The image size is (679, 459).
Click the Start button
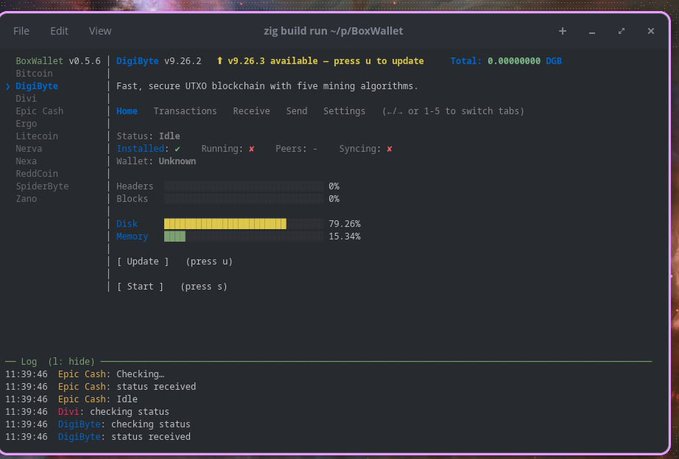(140, 287)
